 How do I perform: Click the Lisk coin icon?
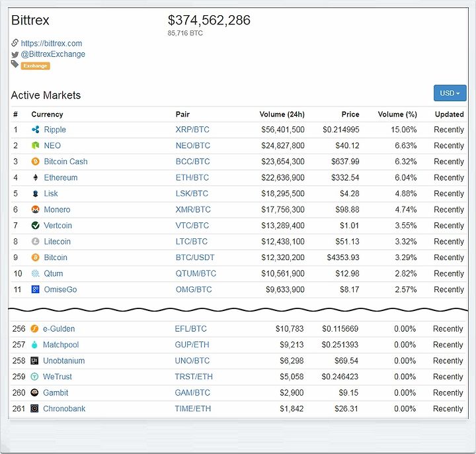click(x=35, y=193)
